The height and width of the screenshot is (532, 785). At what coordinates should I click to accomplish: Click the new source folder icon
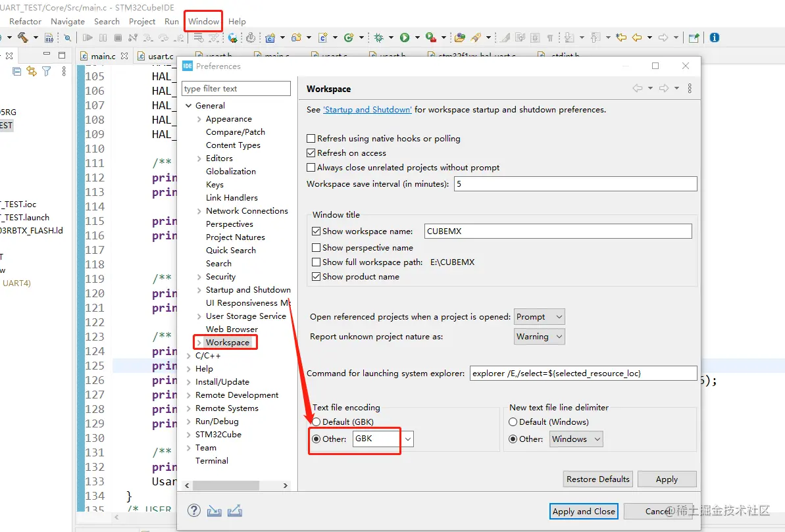(296, 37)
